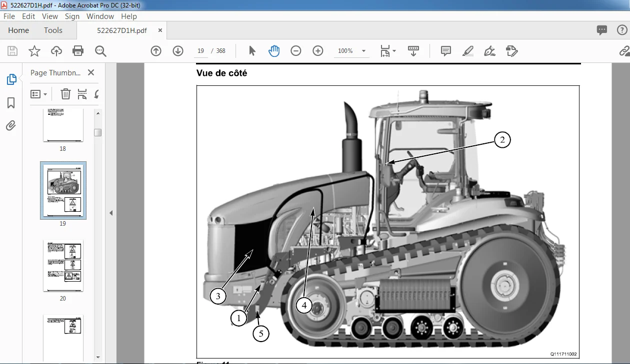The width and height of the screenshot is (630, 364).
Task: Click the rotate page icon in thumbnails
Action: coord(96,94)
